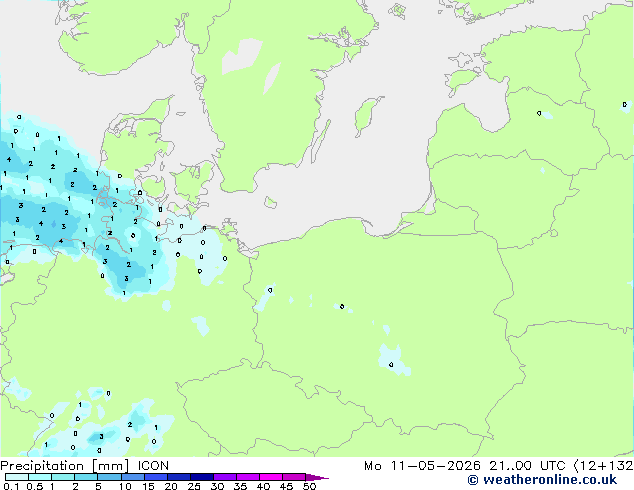Click the small Bornholm island

(x=271, y=202)
